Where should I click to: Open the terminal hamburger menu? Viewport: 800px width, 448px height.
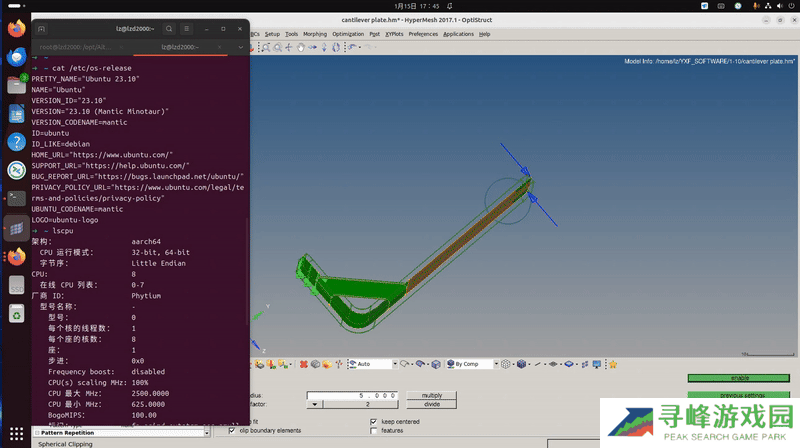[186, 29]
